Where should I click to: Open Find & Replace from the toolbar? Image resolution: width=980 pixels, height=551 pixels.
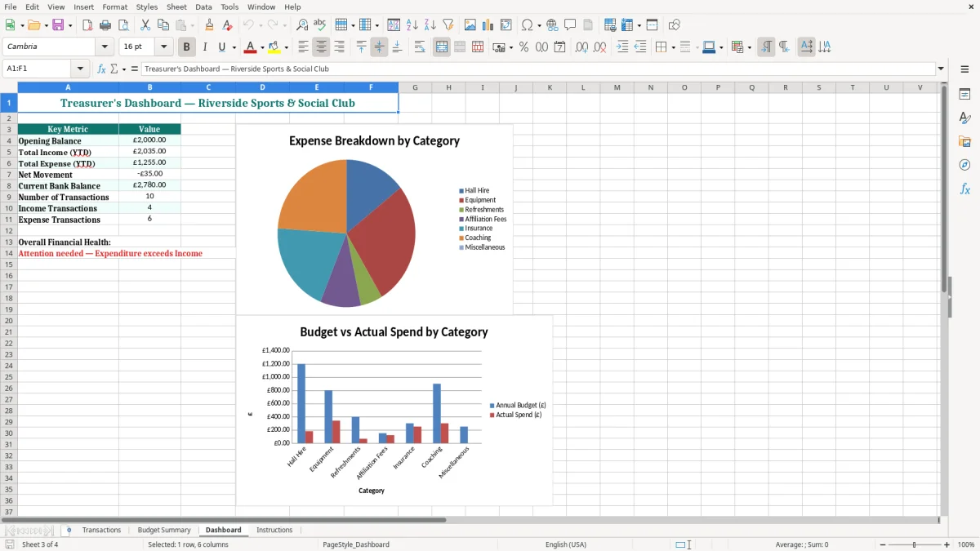[x=302, y=25]
